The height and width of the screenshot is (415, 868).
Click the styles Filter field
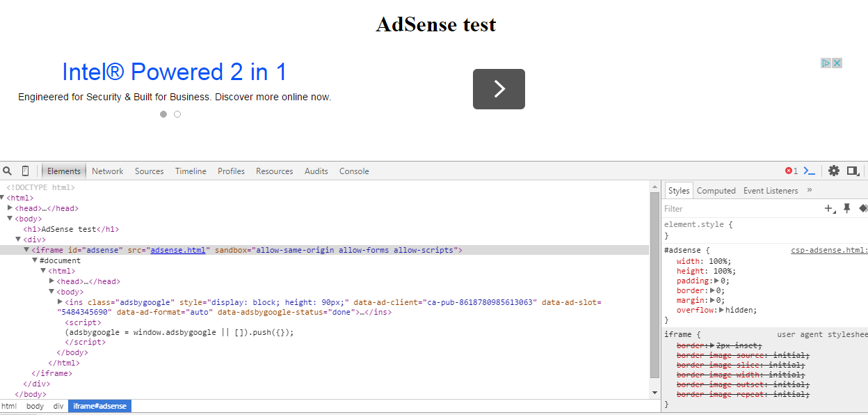point(741,208)
